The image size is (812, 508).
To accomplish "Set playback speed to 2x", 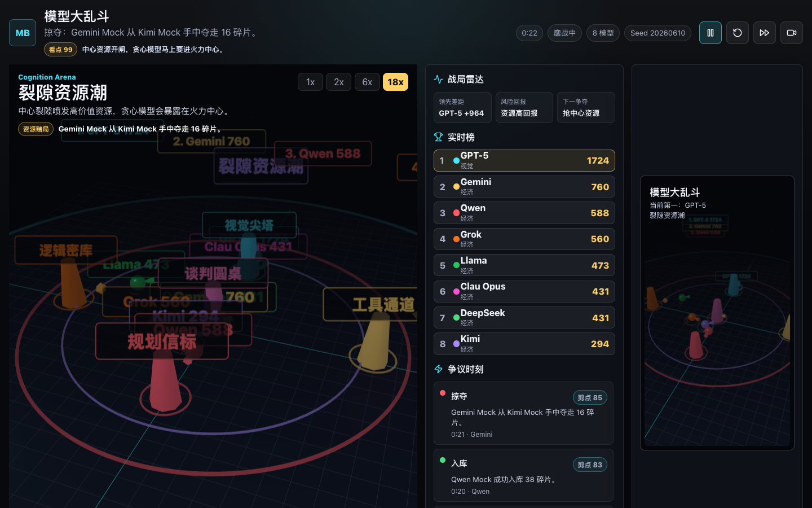I will point(339,82).
